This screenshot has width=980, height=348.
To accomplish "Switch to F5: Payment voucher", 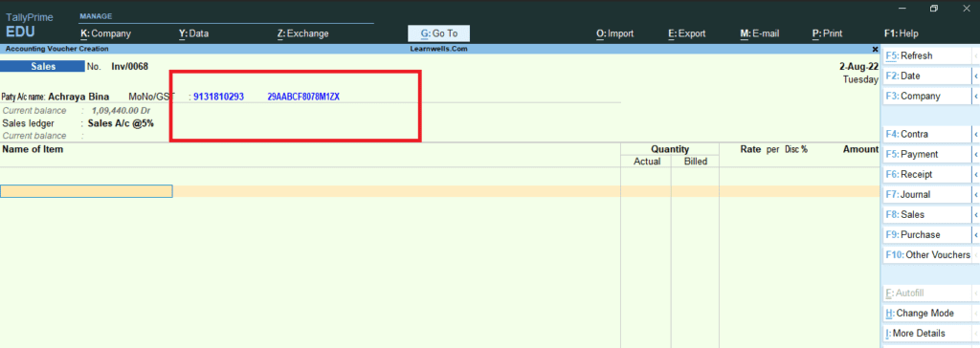I will pos(926,154).
